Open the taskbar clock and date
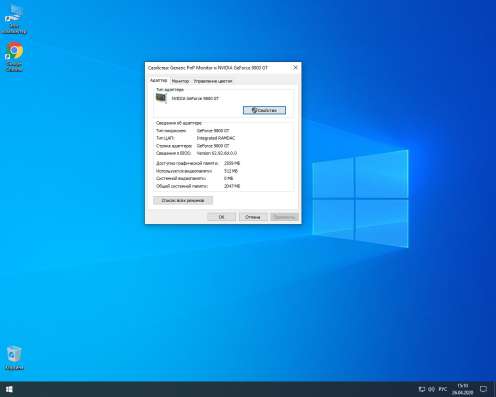Image resolution: width=496 pixels, height=397 pixels. (x=463, y=389)
